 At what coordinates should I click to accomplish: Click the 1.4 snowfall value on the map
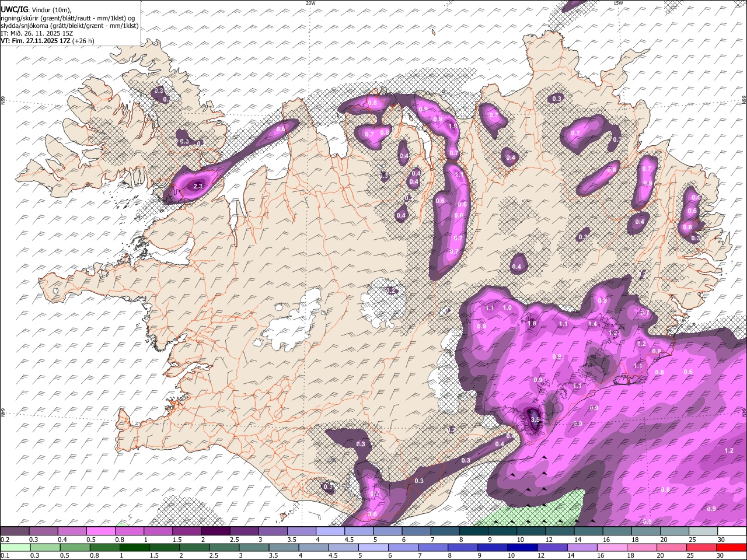coord(592,324)
